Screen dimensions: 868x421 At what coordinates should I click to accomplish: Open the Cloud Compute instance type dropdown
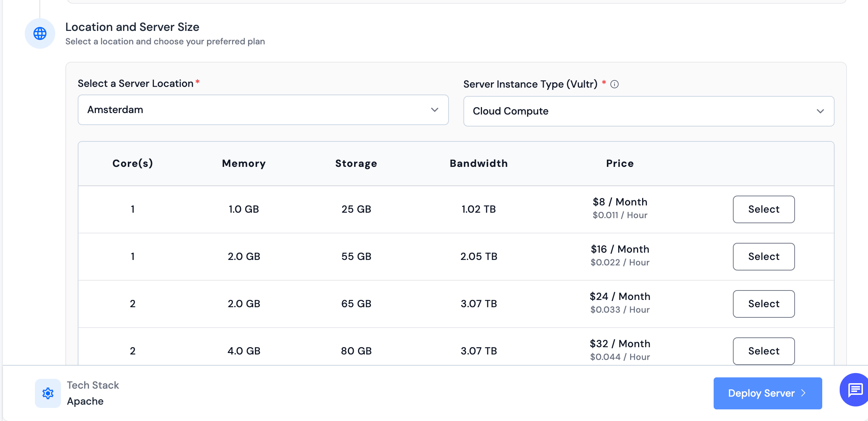pyautogui.click(x=649, y=111)
